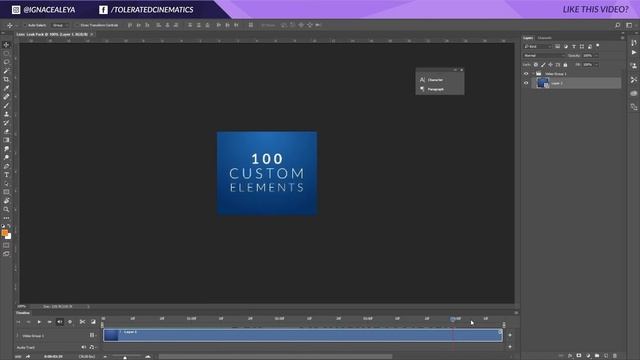The height and width of the screenshot is (360, 640).
Task: Click the render video arrow button
Action: coord(28,357)
